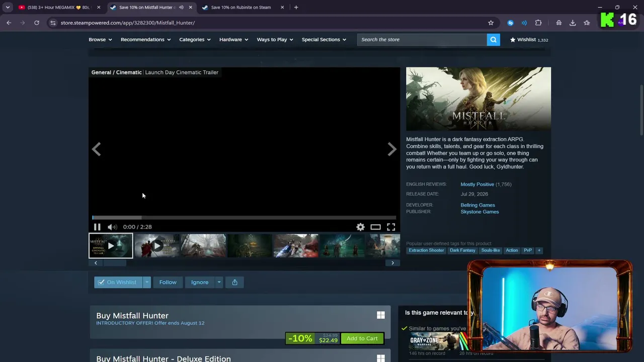644x362 pixels.
Task: Close the YouTube MEGAMIX tab
Action: [99, 8]
